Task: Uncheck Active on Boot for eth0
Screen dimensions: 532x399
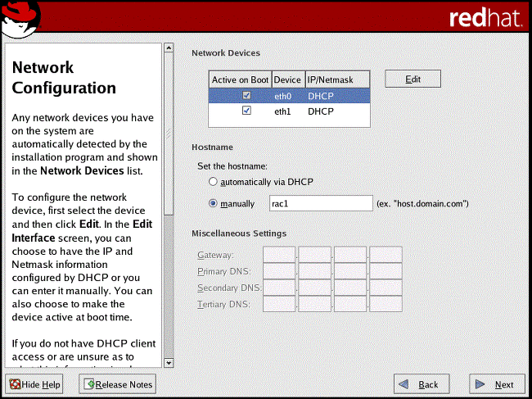Action: [x=246, y=95]
